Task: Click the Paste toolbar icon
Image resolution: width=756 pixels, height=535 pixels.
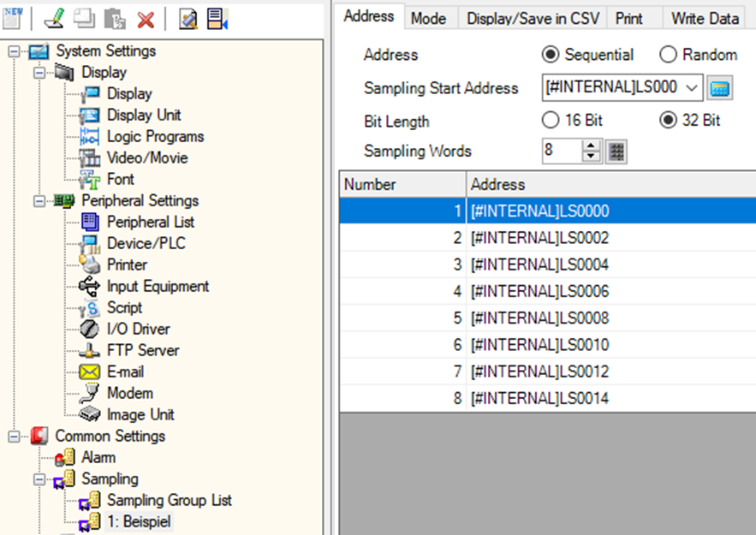Action: coord(115,19)
